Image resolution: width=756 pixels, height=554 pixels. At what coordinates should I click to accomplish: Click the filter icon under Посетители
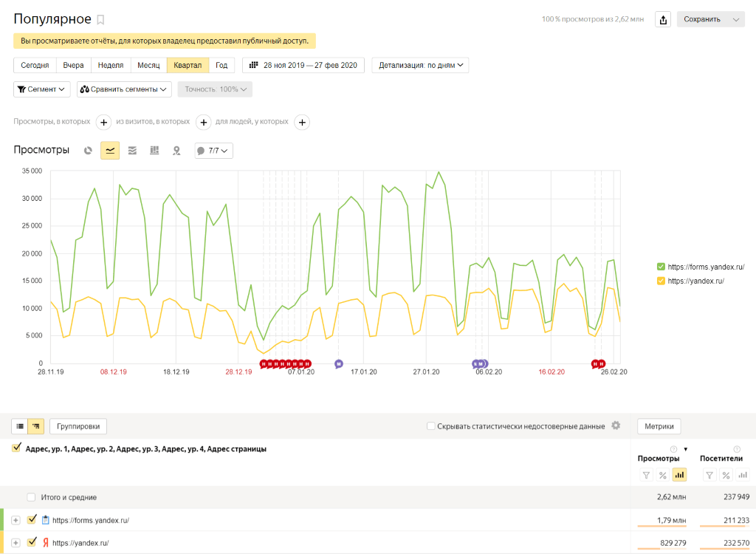(x=709, y=475)
